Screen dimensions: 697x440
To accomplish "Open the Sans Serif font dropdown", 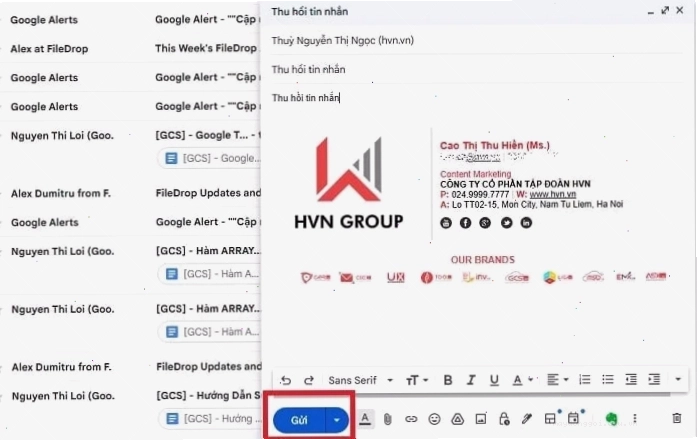I will point(361,380).
